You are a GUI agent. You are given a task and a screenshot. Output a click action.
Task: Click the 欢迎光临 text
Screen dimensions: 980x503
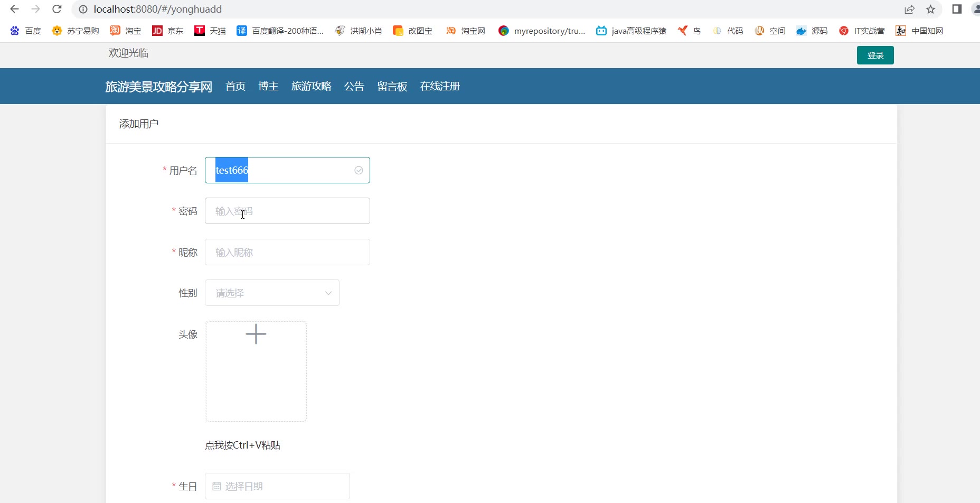click(x=128, y=53)
